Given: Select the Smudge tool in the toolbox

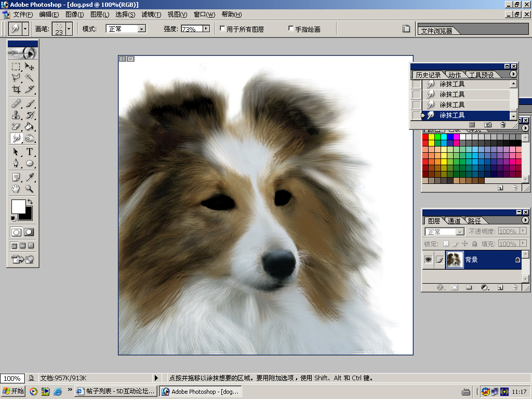Looking at the screenshot, I should click(16, 138).
